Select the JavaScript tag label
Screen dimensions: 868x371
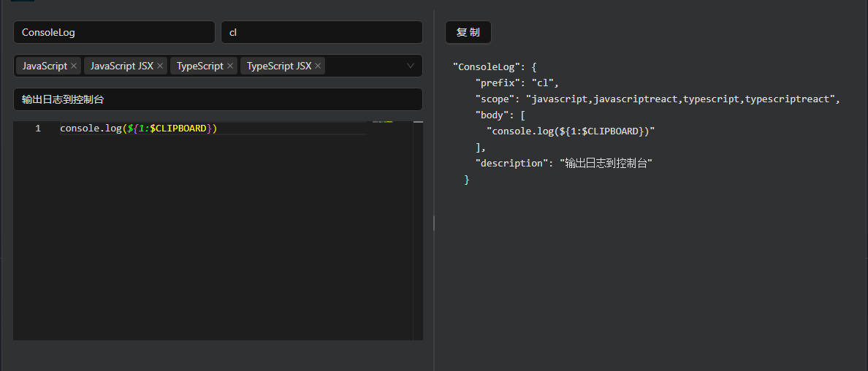45,66
